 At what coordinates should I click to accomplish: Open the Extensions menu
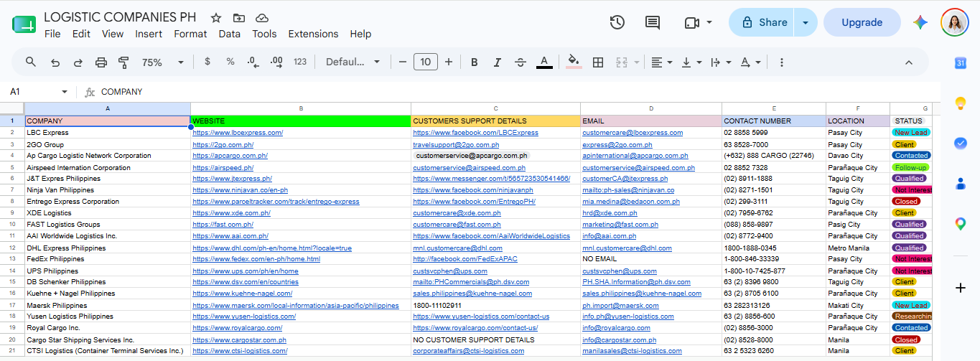pos(313,34)
